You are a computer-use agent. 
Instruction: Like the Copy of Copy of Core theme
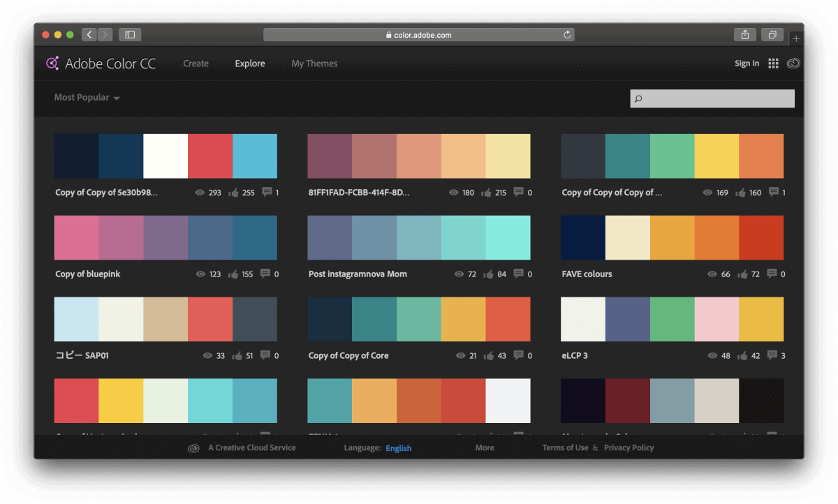[x=488, y=355]
